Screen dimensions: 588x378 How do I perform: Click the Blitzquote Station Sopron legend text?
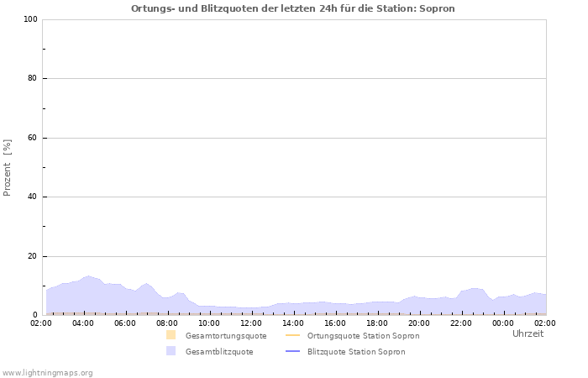pyautogui.click(x=356, y=352)
